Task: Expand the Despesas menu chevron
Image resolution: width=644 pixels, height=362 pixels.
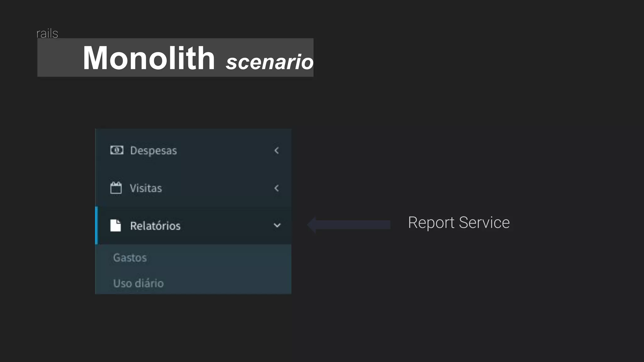Action: point(277,151)
